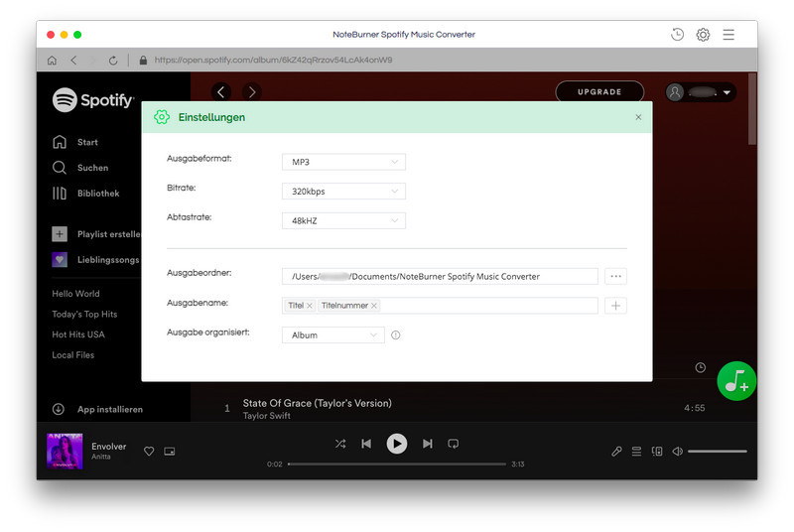Viewport: 794px width, 532px height.
Task: Skip to next track
Action: [428, 444]
